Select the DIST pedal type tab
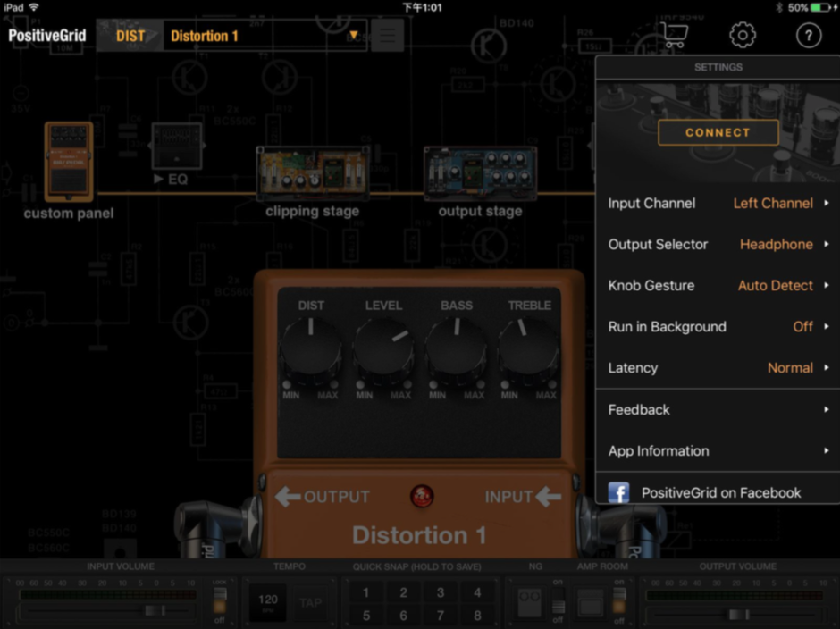840x629 pixels. click(130, 36)
